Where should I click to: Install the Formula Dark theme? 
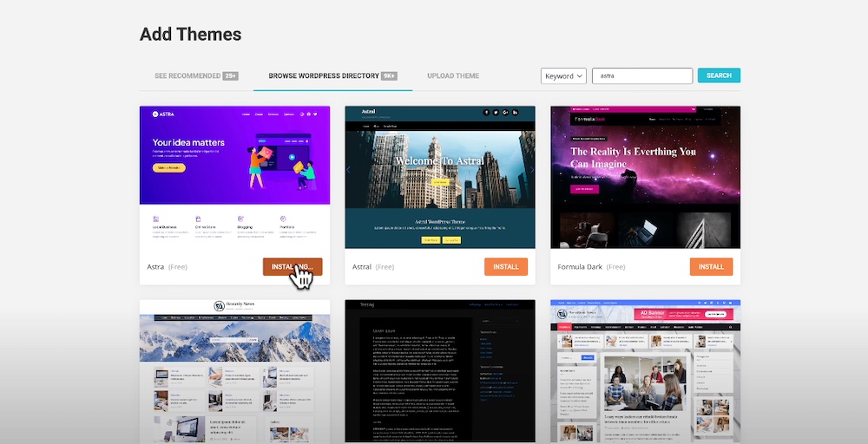(x=711, y=266)
